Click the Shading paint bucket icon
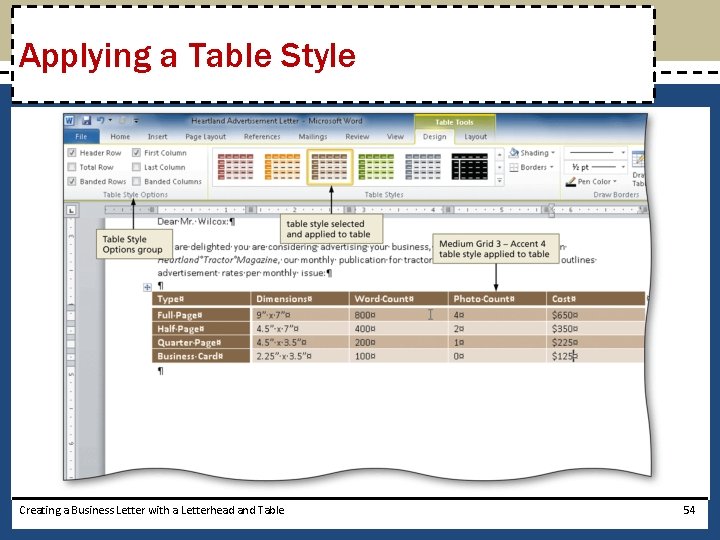The image size is (720, 540). tap(514, 152)
